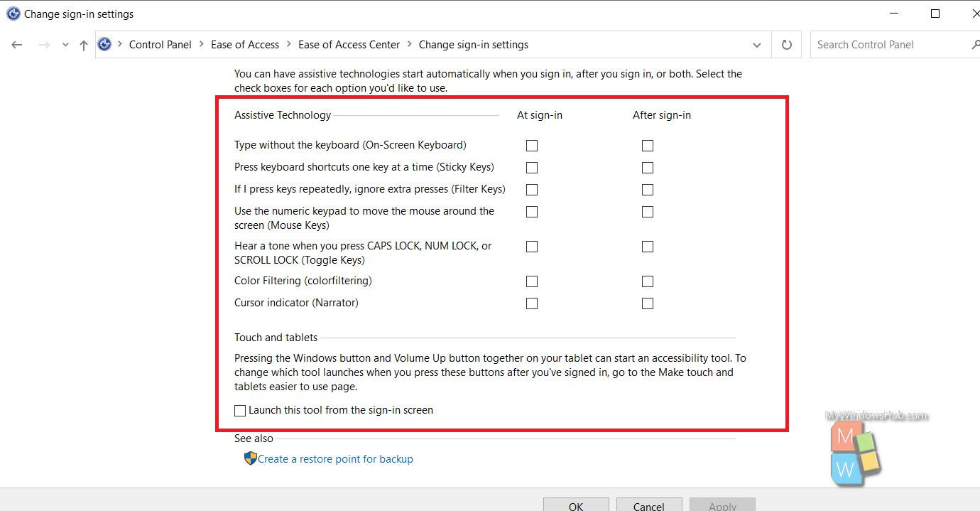This screenshot has width=980, height=511.
Task: Click the window title bar icon
Action: [13, 14]
